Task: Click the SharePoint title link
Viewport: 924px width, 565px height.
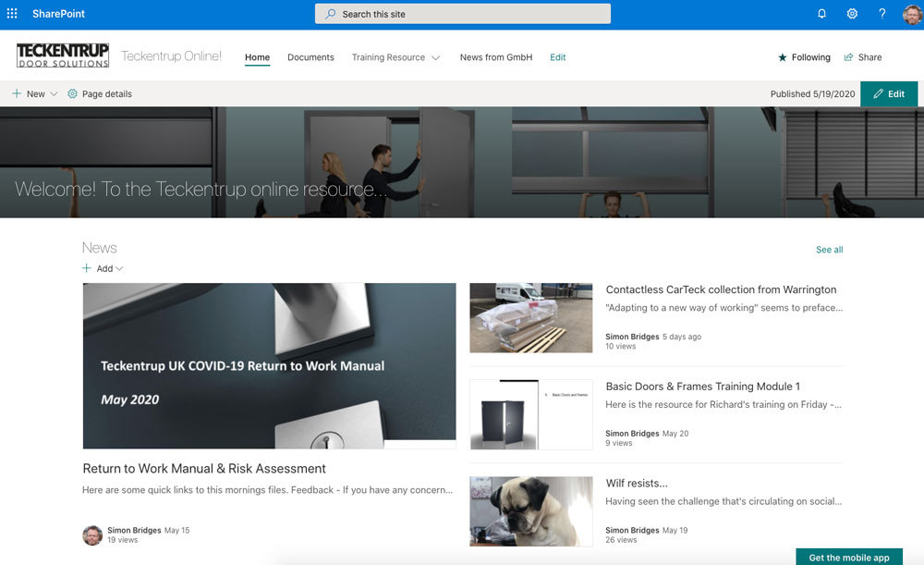Action: coord(58,14)
